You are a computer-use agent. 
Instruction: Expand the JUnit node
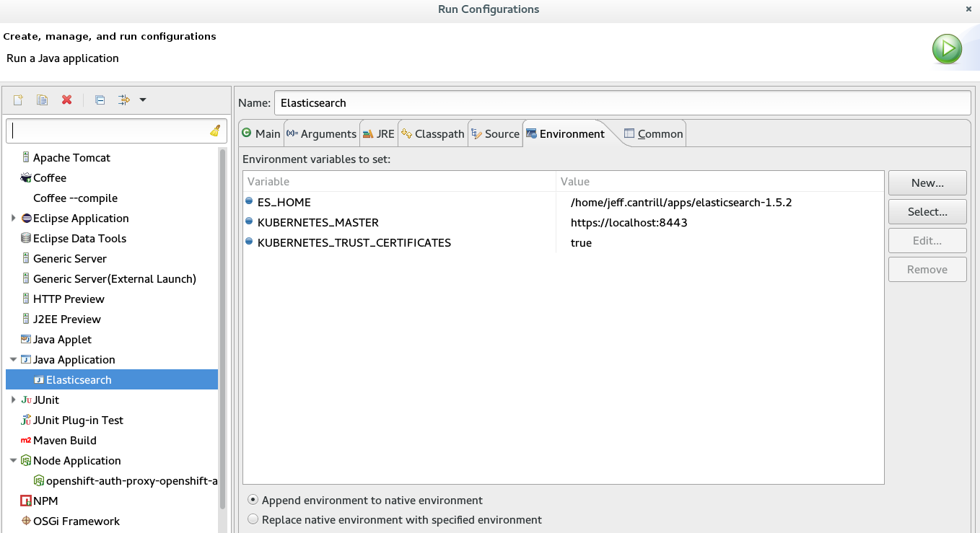pos(13,400)
